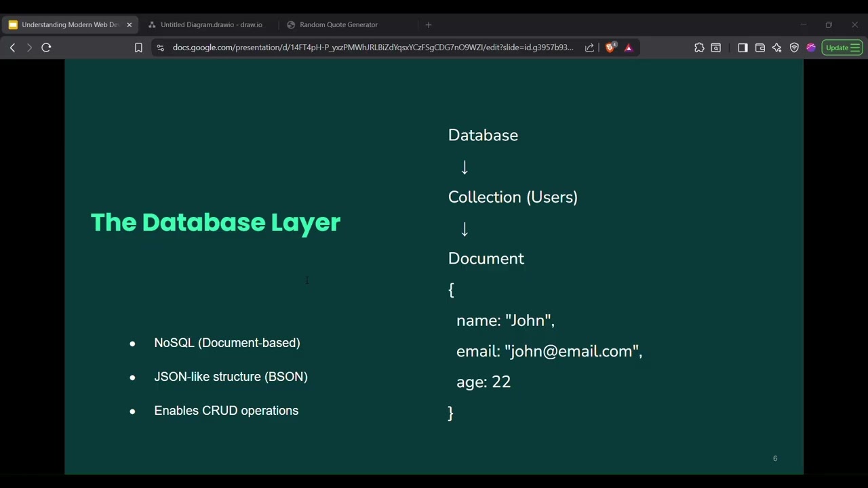Open Leo AI sparkle icon
The width and height of the screenshot is (868, 488).
click(x=777, y=47)
